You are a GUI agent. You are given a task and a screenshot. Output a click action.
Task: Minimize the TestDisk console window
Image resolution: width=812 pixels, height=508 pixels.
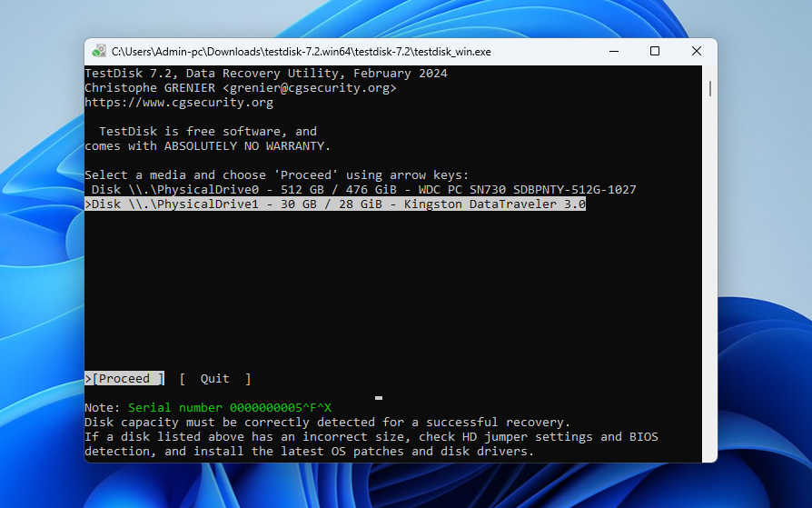614,51
